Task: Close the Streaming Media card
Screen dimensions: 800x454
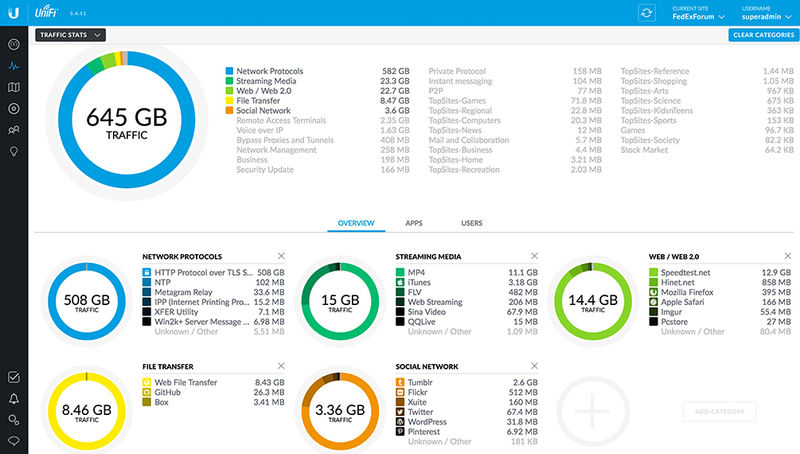Action: 534,256
